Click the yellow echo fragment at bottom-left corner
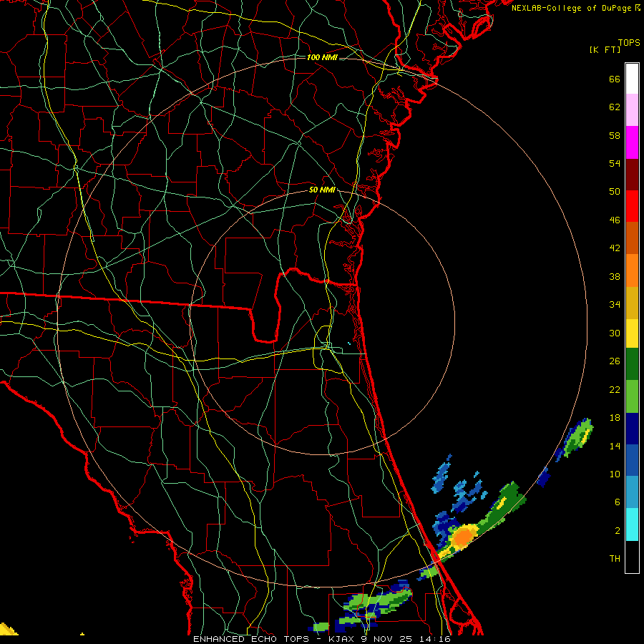The height and width of the screenshot is (644, 644). click(x=8, y=629)
